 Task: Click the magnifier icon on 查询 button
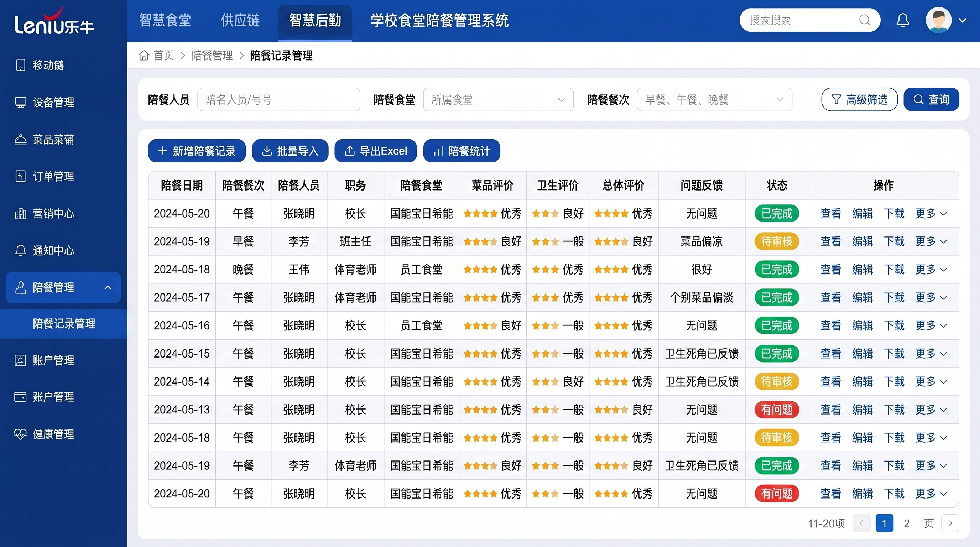(x=918, y=100)
